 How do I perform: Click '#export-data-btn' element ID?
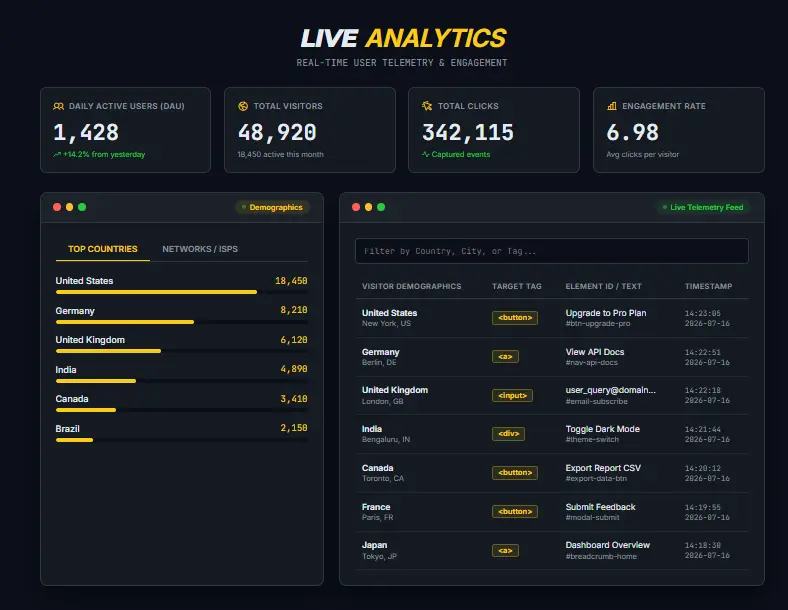click(596, 478)
